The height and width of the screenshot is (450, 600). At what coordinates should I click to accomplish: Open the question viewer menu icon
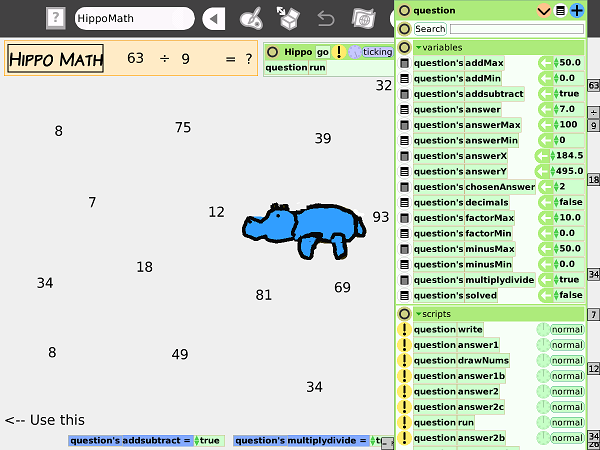click(x=561, y=11)
